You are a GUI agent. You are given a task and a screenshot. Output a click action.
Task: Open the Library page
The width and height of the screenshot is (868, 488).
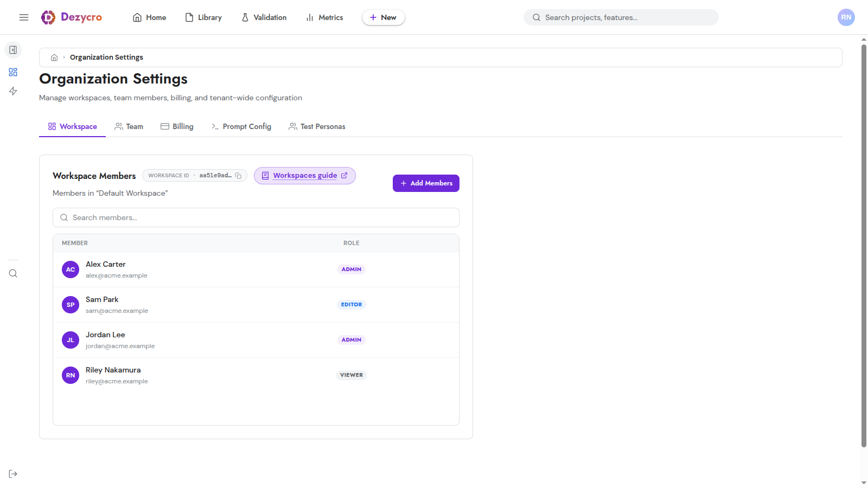pos(203,17)
